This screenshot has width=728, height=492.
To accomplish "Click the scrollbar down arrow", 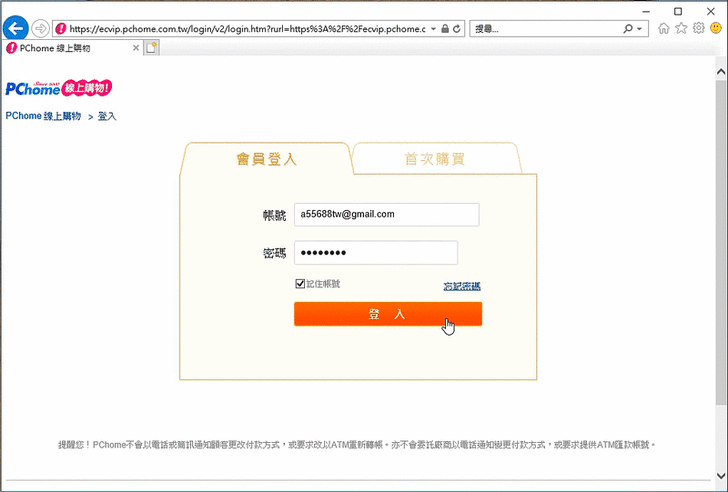I will (x=721, y=476).
